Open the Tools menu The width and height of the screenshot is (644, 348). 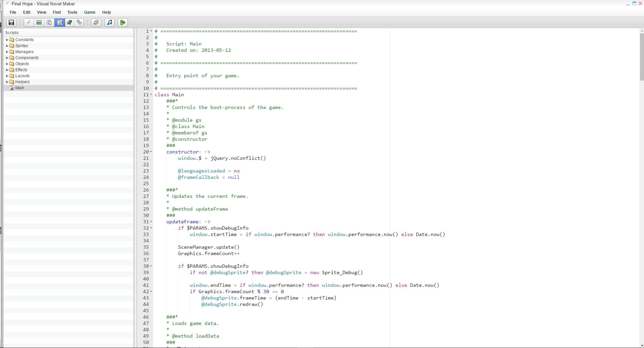pos(72,12)
